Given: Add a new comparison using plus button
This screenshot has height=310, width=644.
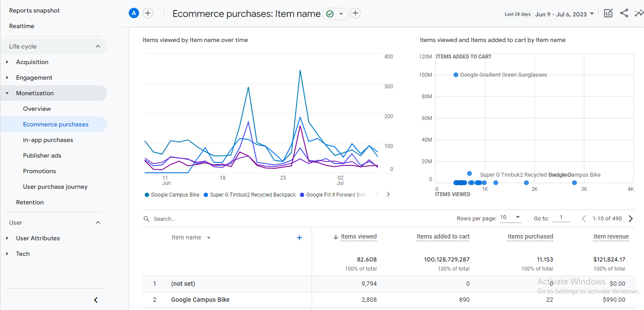Looking at the screenshot, I should (148, 13).
